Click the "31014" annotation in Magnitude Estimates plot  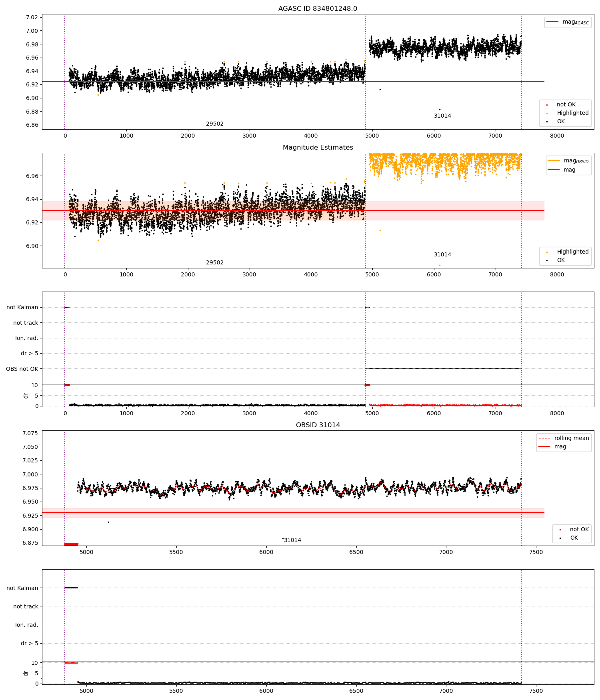pyautogui.click(x=442, y=255)
